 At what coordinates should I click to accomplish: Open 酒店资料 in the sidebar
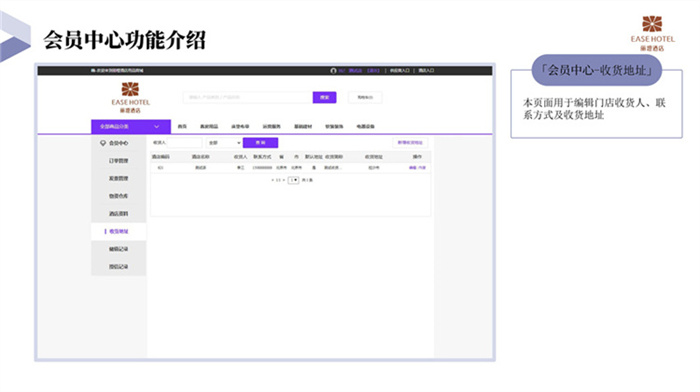pyautogui.click(x=118, y=214)
